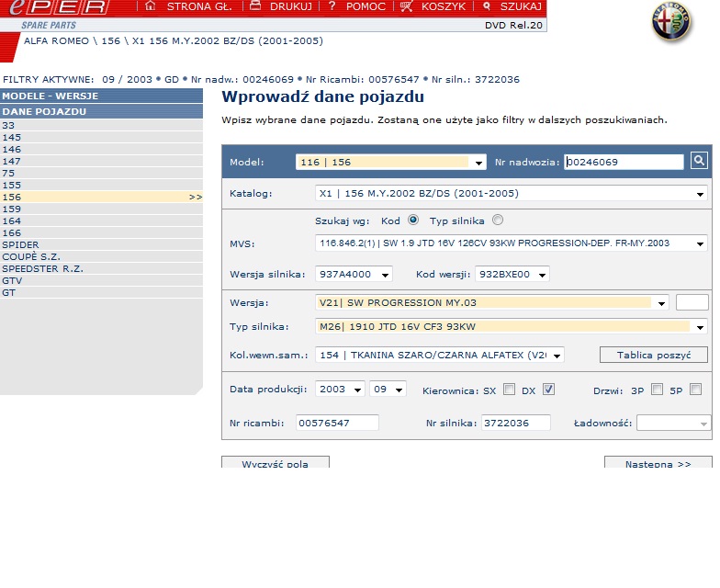The image size is (720, 588).
Task: Check the Drzwi 3P checkbox
Action: coord(658,390)
